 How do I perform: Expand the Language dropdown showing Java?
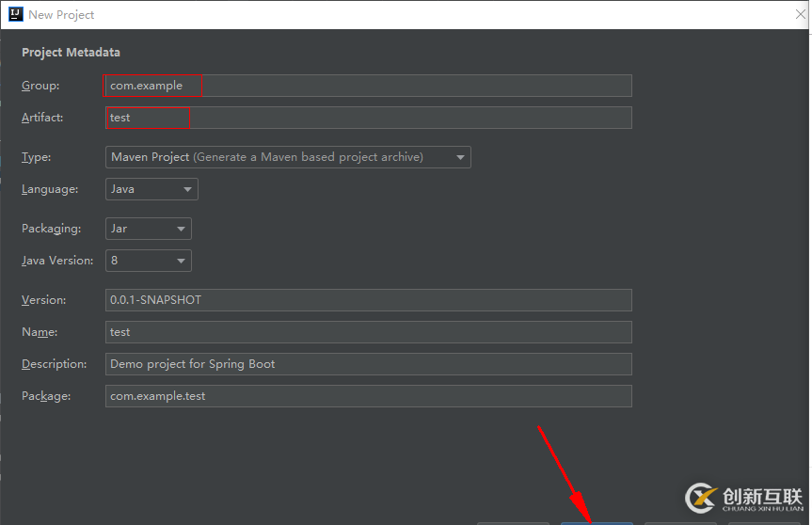tap(151, 189)
